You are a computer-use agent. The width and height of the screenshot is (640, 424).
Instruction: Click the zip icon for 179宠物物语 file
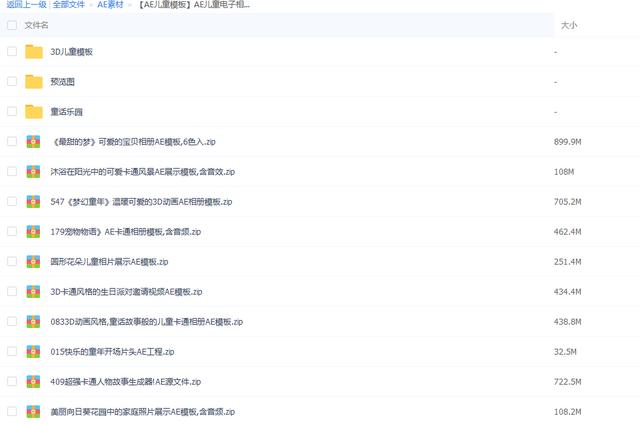(x=33, y=231)
